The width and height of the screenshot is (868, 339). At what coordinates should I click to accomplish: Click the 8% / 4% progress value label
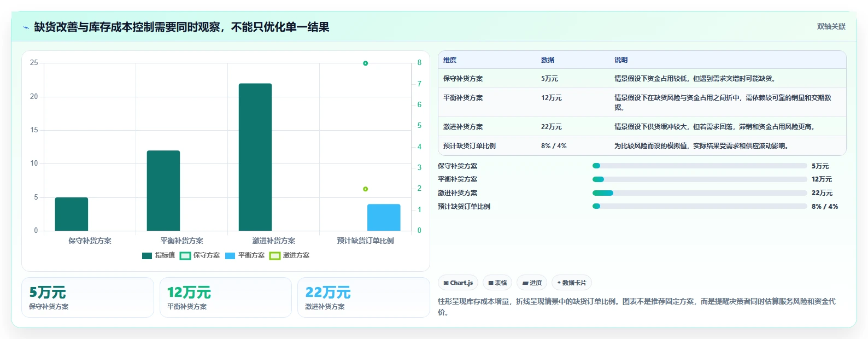(x=825, y=207)
